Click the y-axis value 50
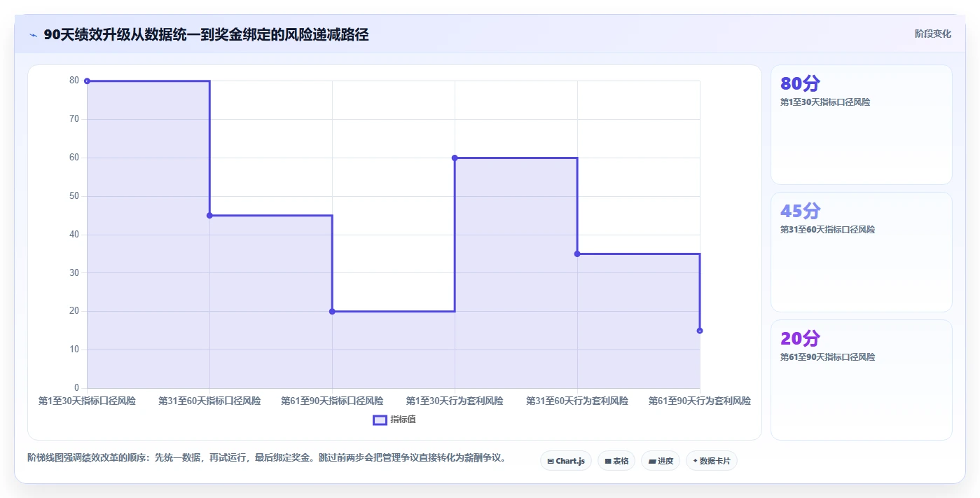 pyautogui.click(x=74, y=196)
